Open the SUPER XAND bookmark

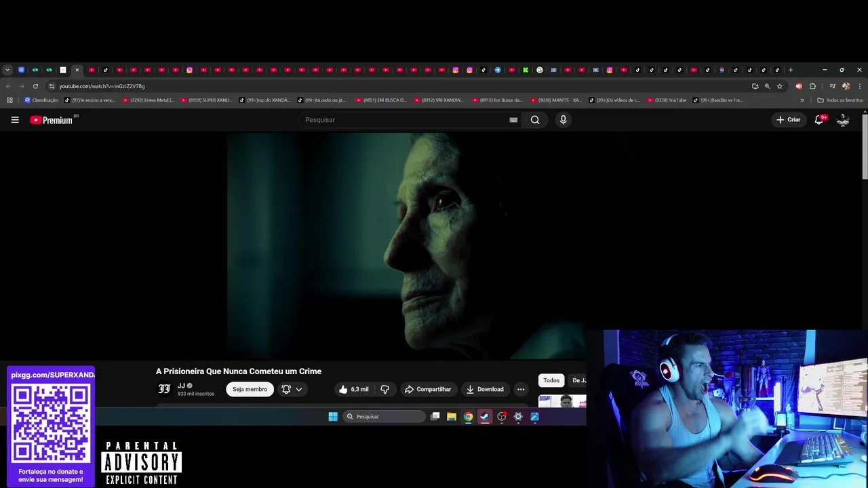207,100
